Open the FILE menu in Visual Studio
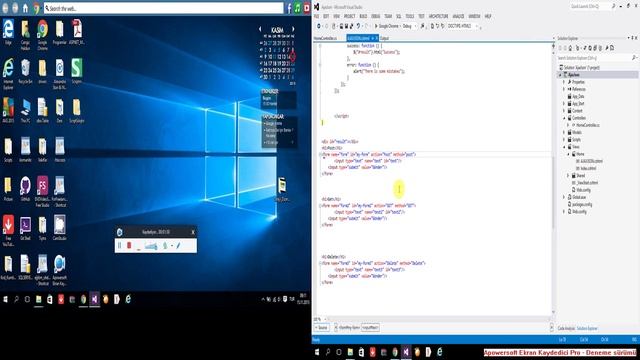 click(316, 16)
